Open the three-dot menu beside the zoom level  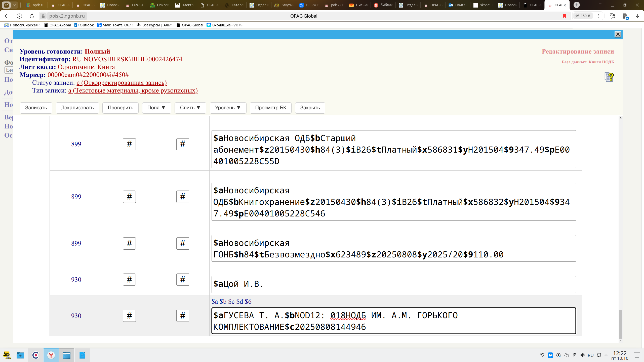[599, 16]
